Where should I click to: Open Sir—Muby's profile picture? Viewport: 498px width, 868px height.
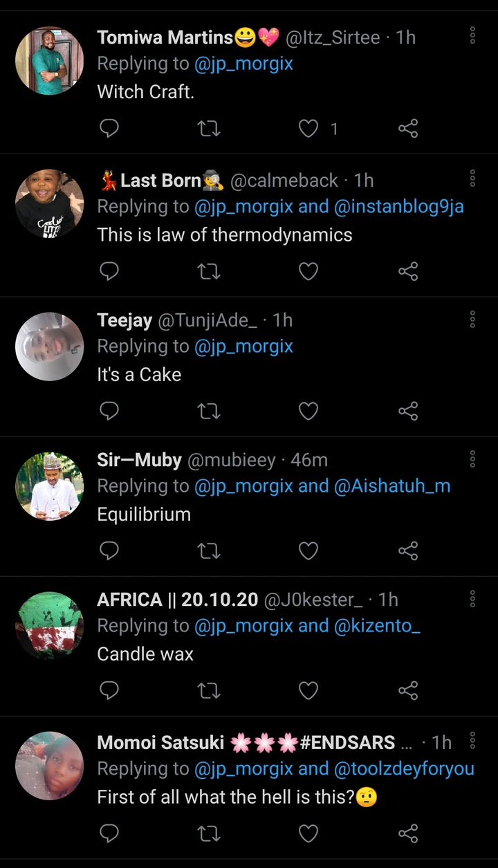click(49, 486)
